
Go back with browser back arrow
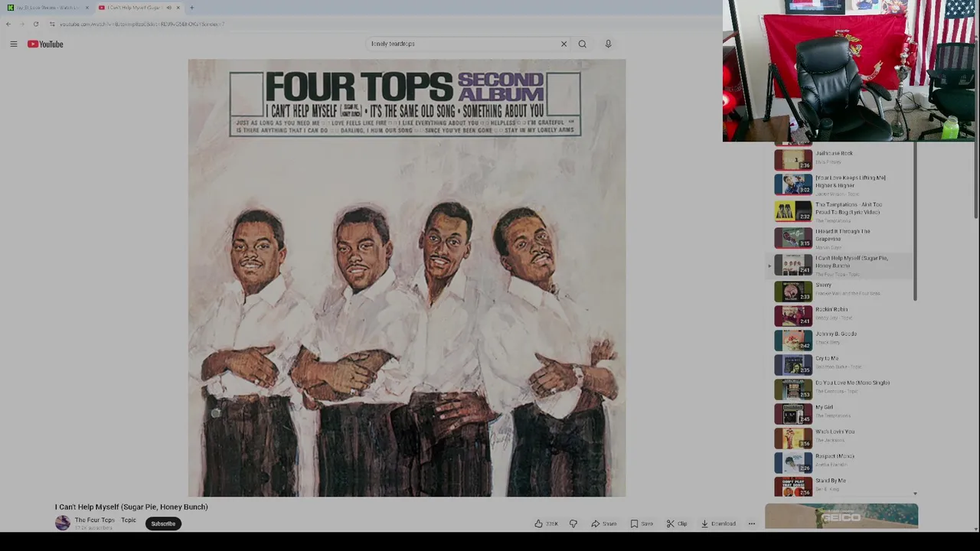click(8, 24)
